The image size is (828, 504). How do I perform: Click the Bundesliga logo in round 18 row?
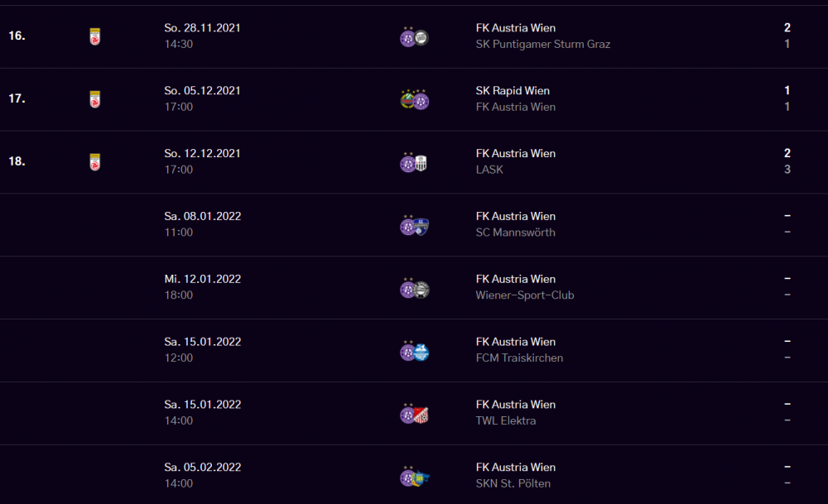(x=95, y=162)
